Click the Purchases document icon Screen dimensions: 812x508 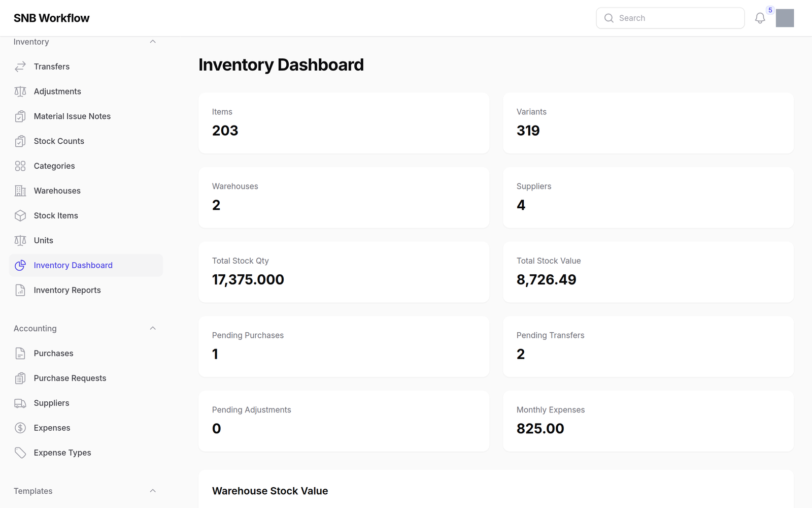(x=20, y=354)
